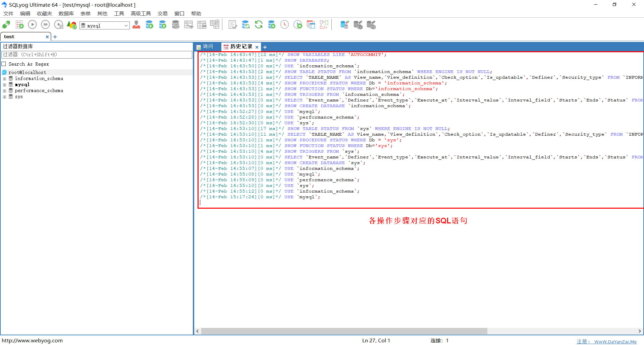Add a new connection tab
Screen dimensions: 644x345
(55, 37)
